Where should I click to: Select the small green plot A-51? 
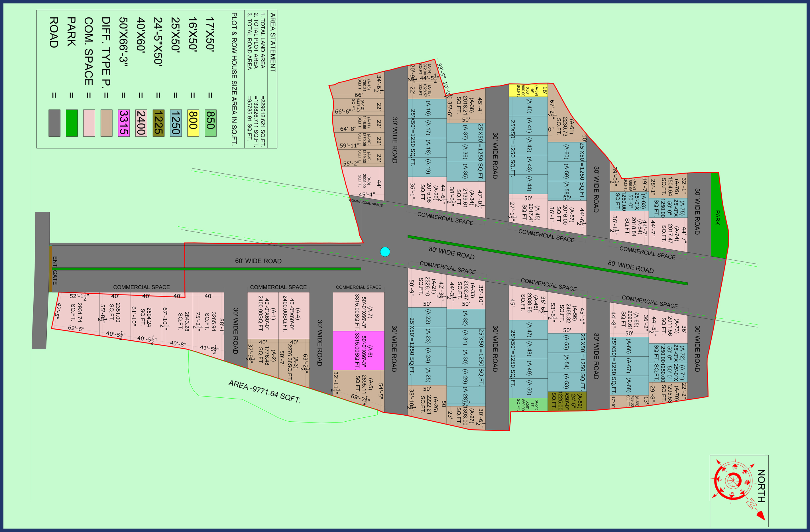(528, 405)
